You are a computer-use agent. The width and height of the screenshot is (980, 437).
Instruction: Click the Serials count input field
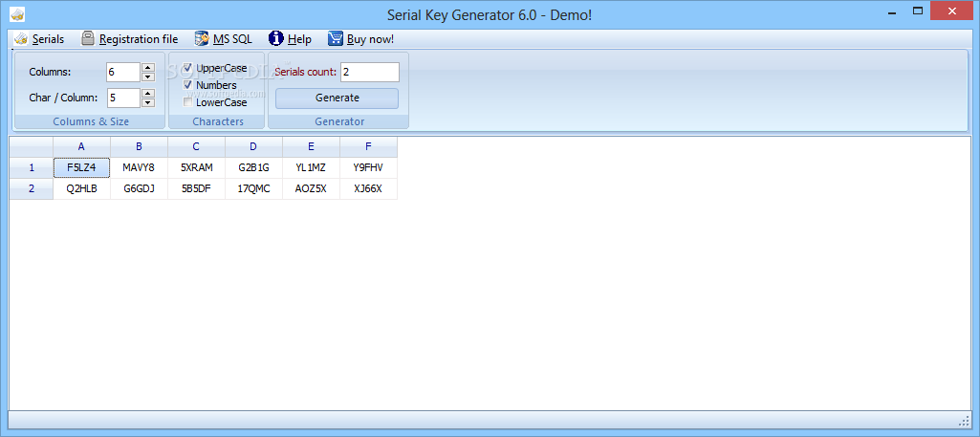(x=370, y=72)
